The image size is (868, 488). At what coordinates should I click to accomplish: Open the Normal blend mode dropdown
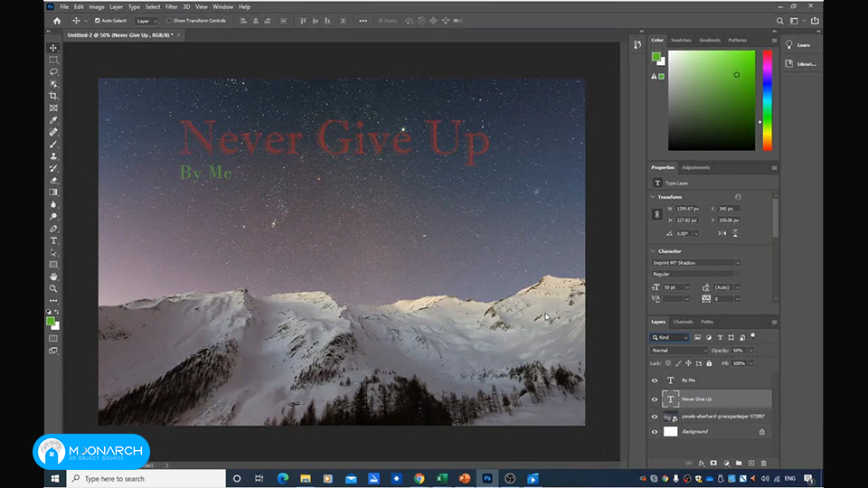click(679, 351)
